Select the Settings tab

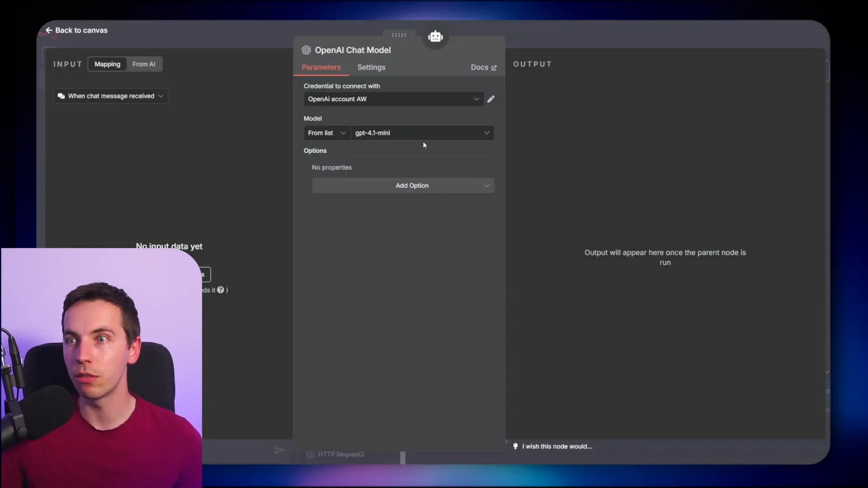tap(371, 67)
